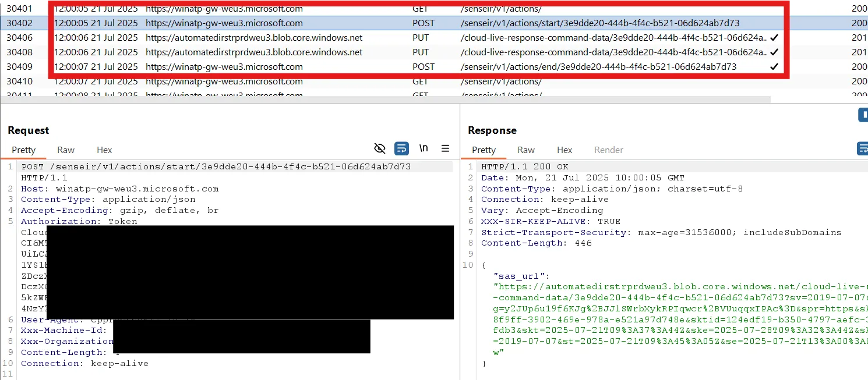Image resolution: width=868 pixels, height=380 pixels.
Task: Open the Response Raw tab
Action: pos(526,150)
